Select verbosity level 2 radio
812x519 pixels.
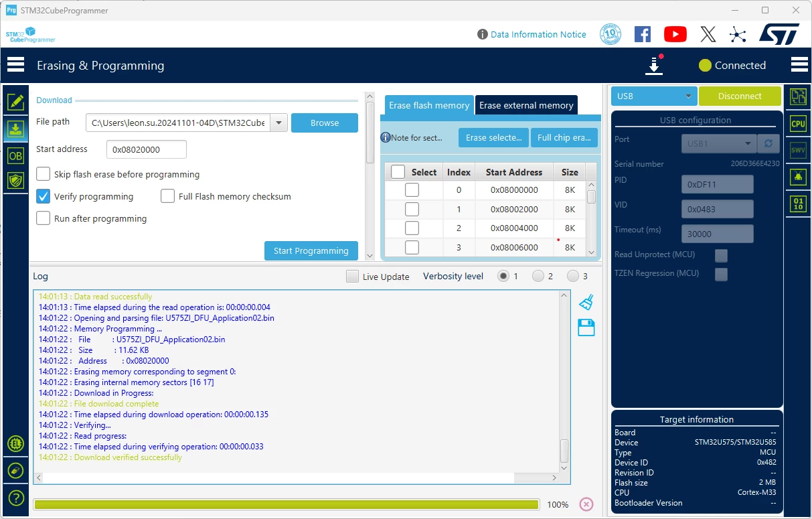538,276
